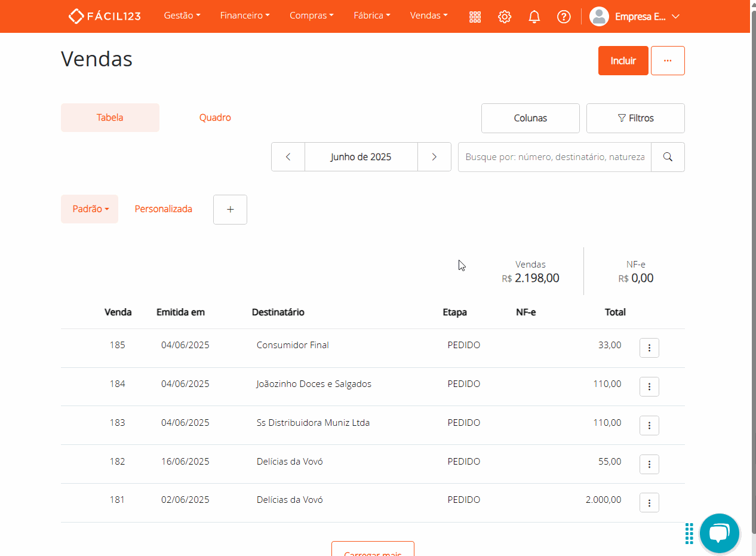Click the search magnifier button

coord(668,157)
